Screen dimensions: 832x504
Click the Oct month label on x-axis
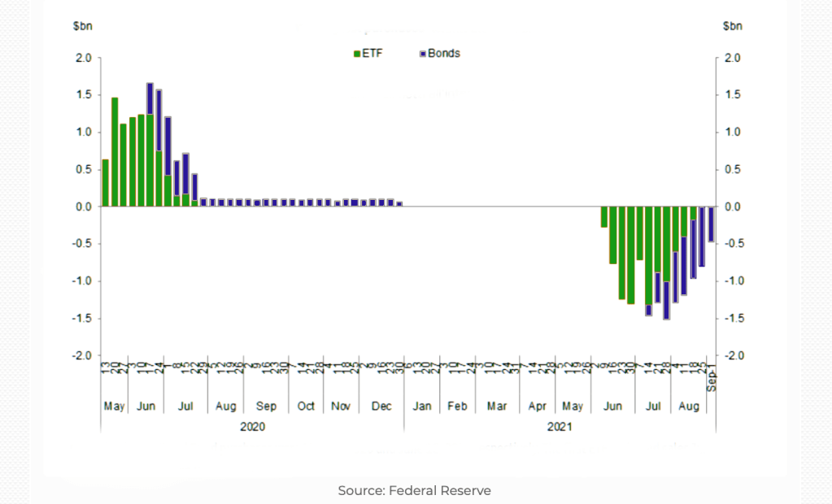click(x=306, y=406)
